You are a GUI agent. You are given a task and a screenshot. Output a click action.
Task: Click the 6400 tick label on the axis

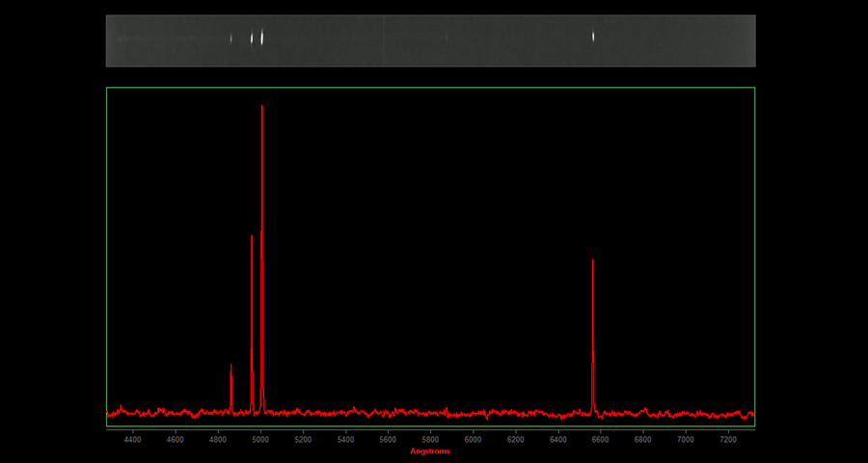tap(557, 439)
